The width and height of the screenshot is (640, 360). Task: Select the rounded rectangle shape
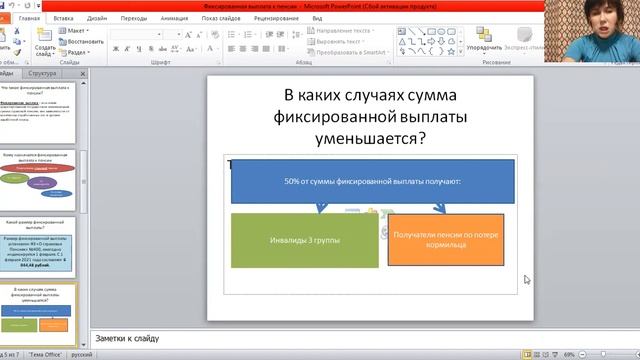[451, 31]
